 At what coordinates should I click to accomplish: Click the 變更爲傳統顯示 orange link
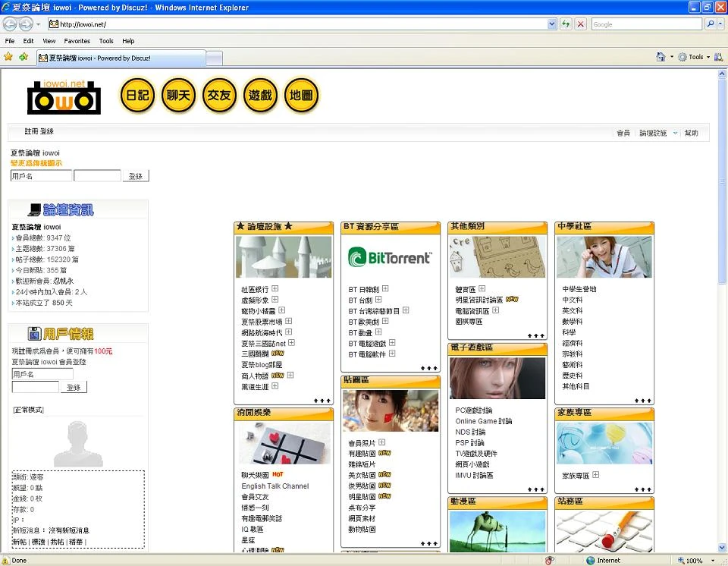click(x=36, y=163)
